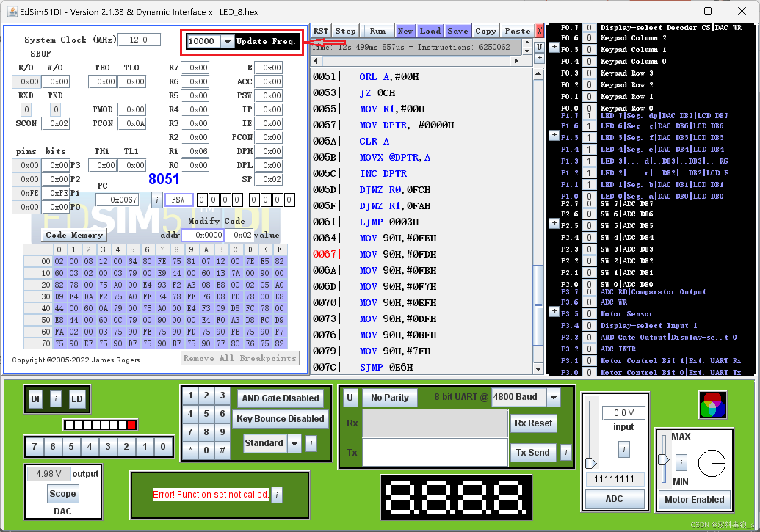760x532 pixels.
Task: Click the red X button next to Paste
Action: (x=539, y=31)
